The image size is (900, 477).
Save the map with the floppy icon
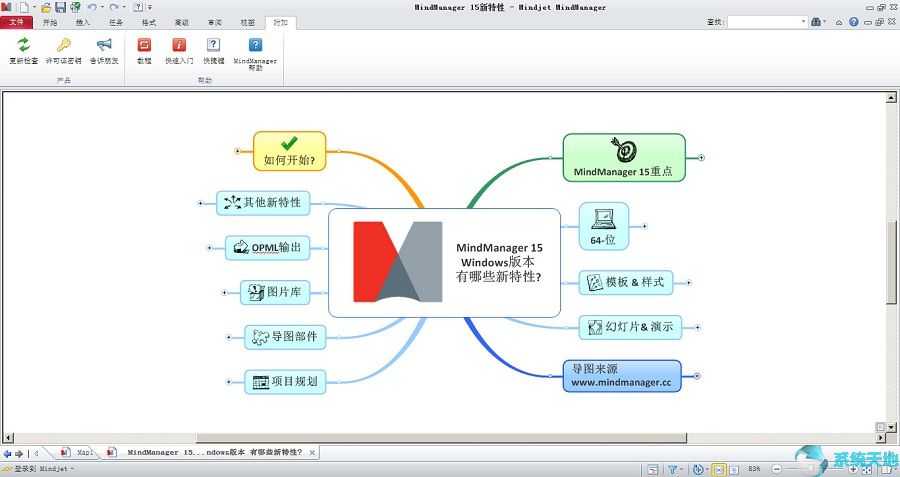pyautogui.click(x=60, y=7)
